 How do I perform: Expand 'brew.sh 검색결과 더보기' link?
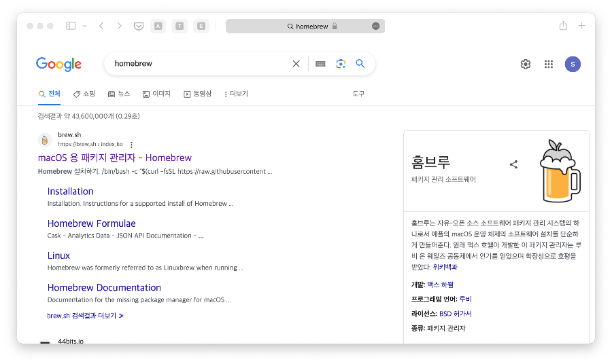86,316
